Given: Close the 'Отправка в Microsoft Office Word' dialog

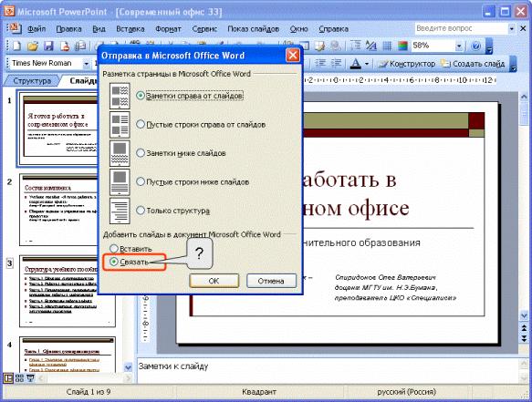Looking at the screenshot, I should [293, 56].
